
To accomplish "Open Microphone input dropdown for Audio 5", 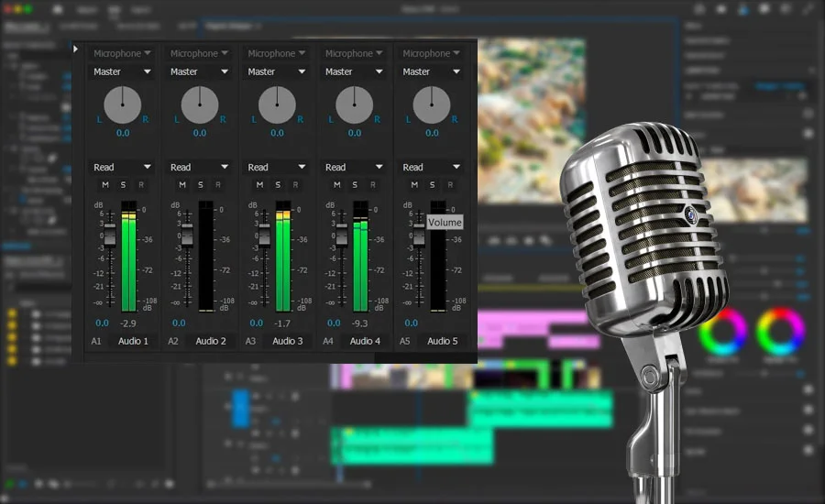I will point(431,53).
